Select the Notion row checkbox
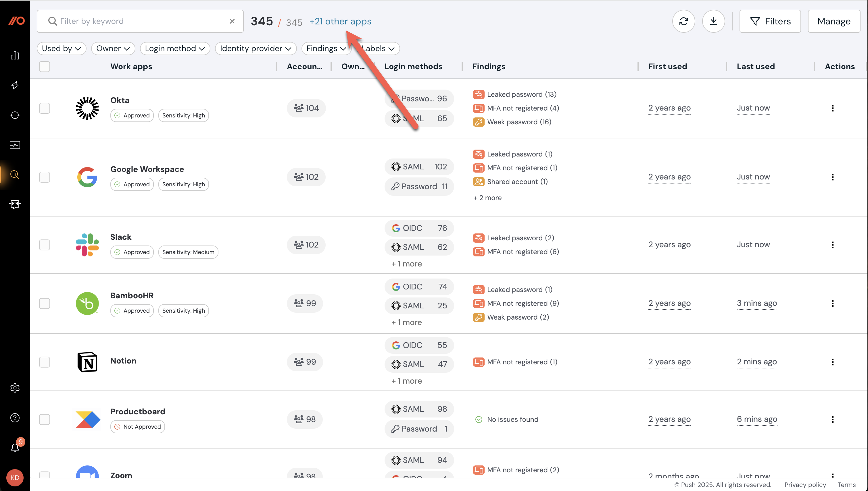Image resolution: width=868 pixels, height=491 pixels. click(x=45, y=362)
